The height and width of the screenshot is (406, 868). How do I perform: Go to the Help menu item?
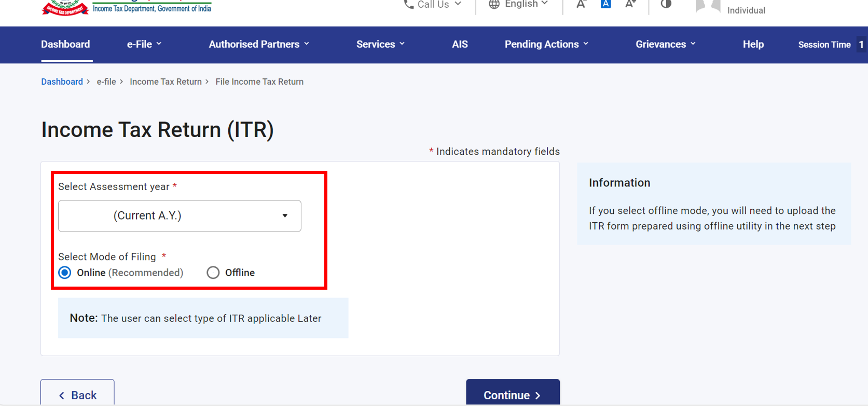pyautogui.click(x=753, y=44)
